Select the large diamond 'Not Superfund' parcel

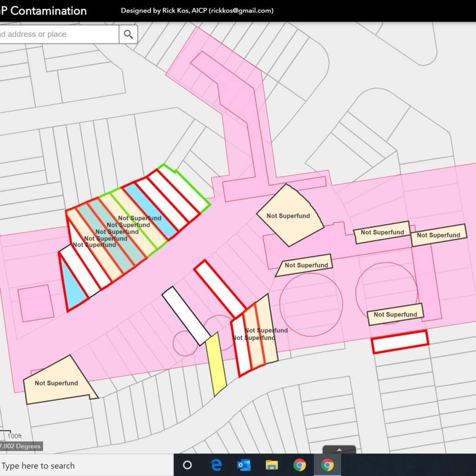coord(289,215)
